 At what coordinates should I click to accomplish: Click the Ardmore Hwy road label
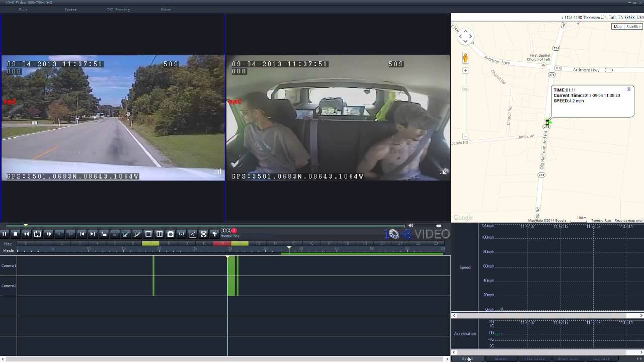pos(587,70)
